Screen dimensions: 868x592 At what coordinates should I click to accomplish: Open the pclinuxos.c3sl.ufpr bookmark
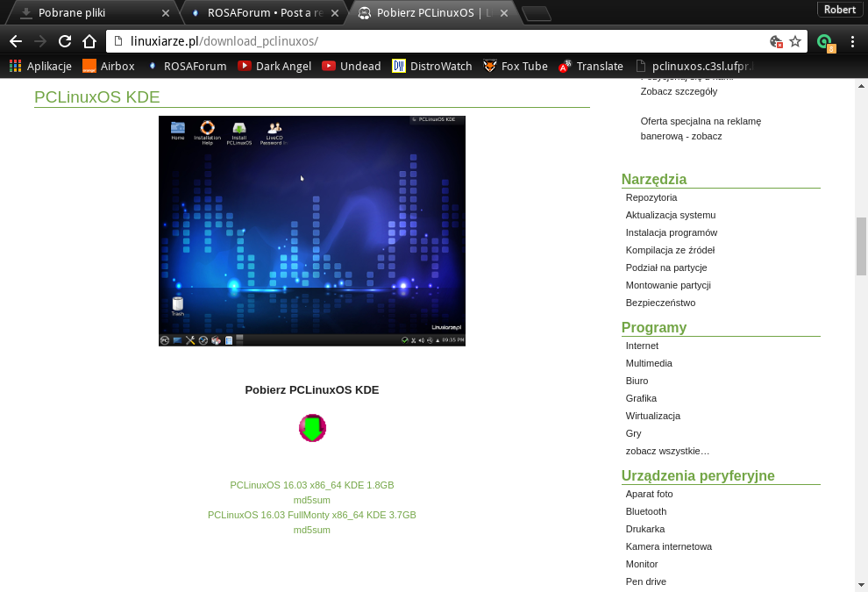coord(695,67)
